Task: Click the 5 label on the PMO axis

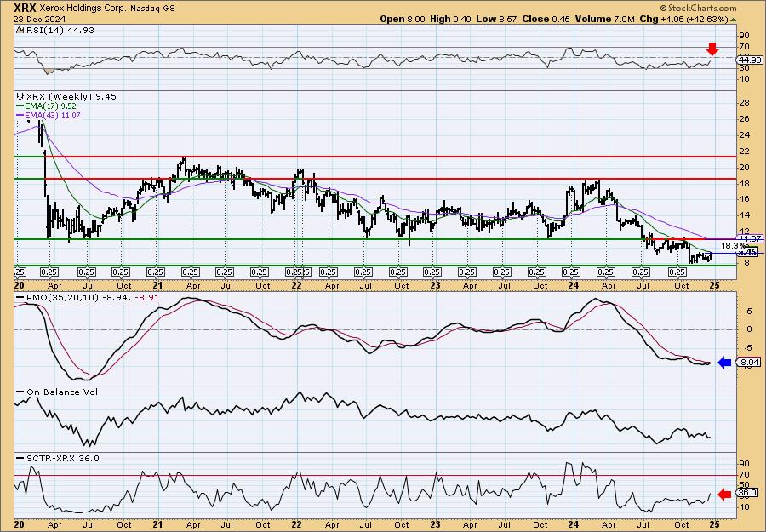Action: (748, 311)
